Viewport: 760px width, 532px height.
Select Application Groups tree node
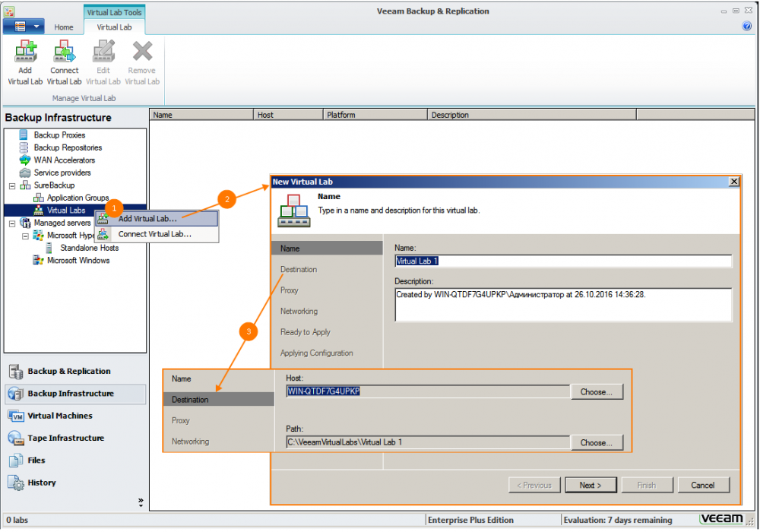click(78, 198)
